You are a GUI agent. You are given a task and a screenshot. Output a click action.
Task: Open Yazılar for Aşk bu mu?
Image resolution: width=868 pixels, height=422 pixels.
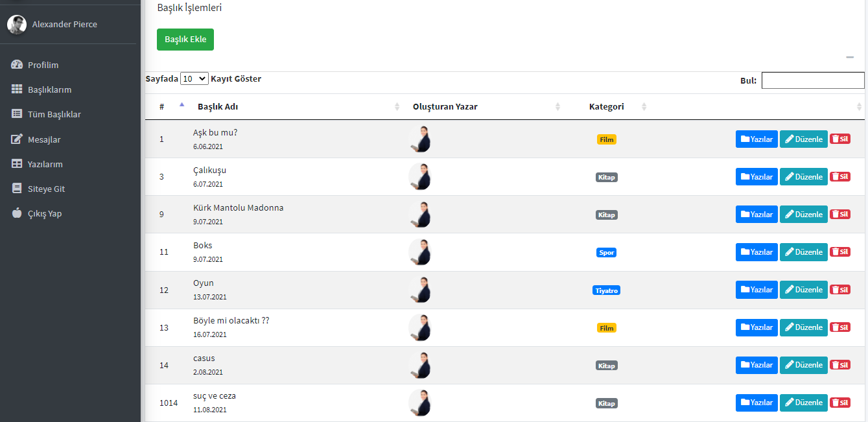tap(757, 139)
